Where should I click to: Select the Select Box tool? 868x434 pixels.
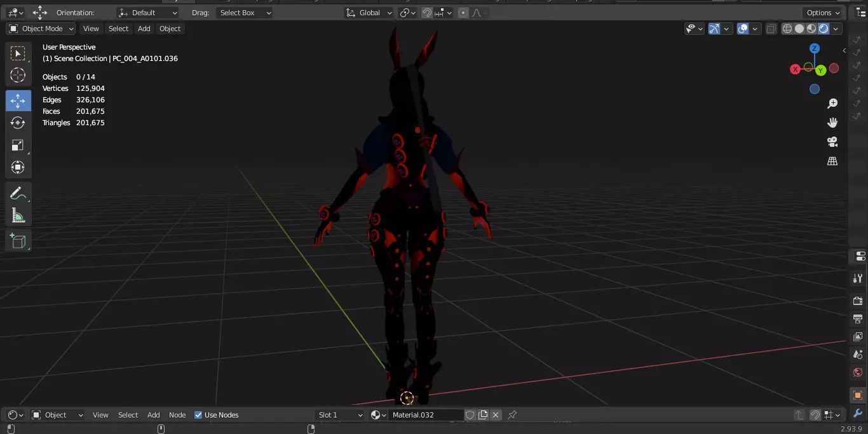[18, 53]
